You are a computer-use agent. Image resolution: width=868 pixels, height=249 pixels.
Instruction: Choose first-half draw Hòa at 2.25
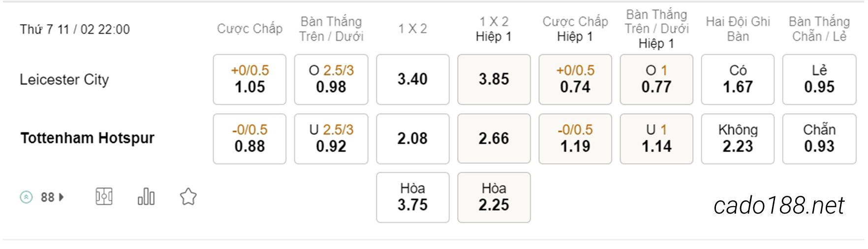click(x=494, y=197)
